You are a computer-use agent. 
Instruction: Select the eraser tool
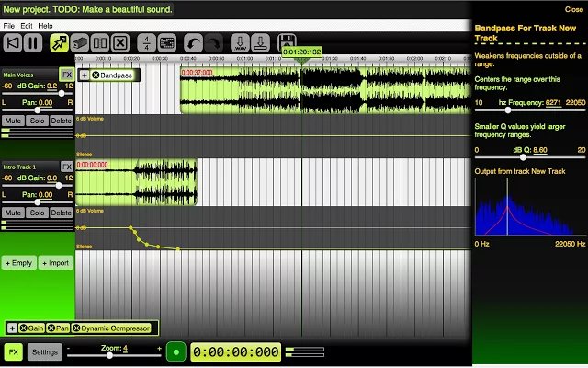point(80,43)
